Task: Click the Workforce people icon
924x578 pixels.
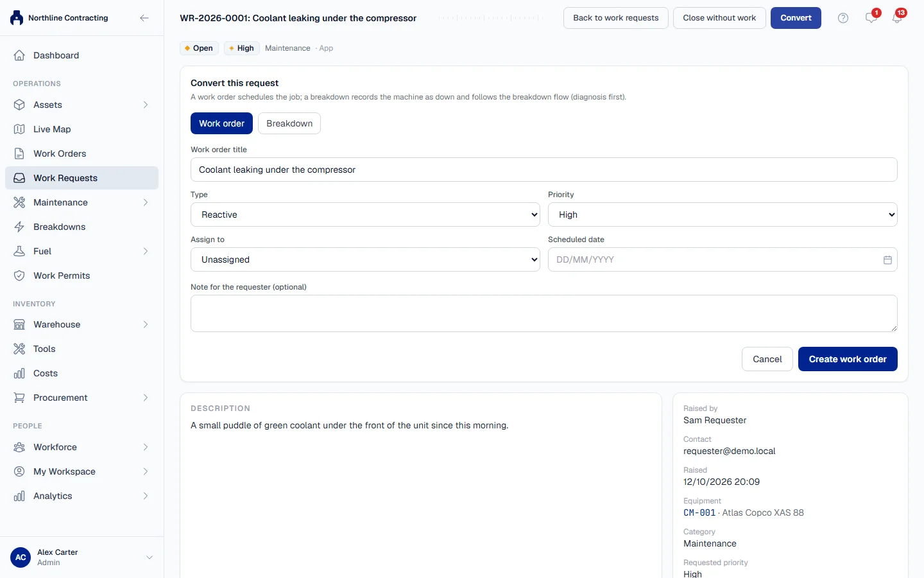Action: 19,447
